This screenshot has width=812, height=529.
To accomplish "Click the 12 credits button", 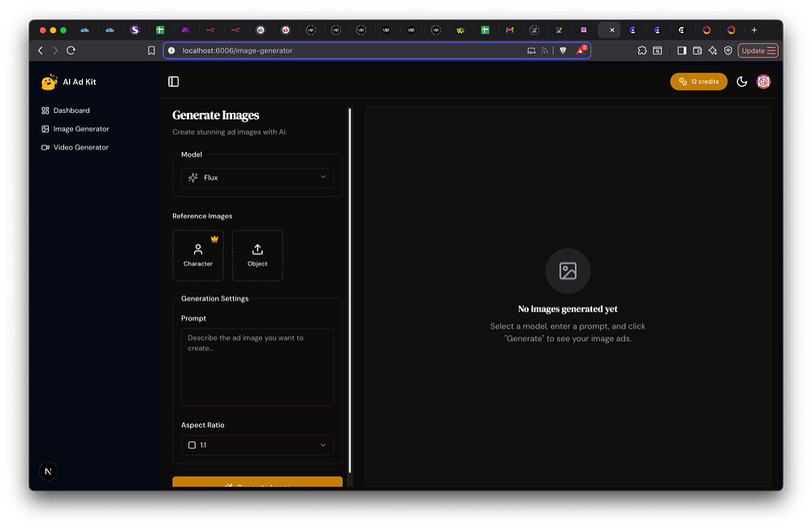I will pos(698,81).
